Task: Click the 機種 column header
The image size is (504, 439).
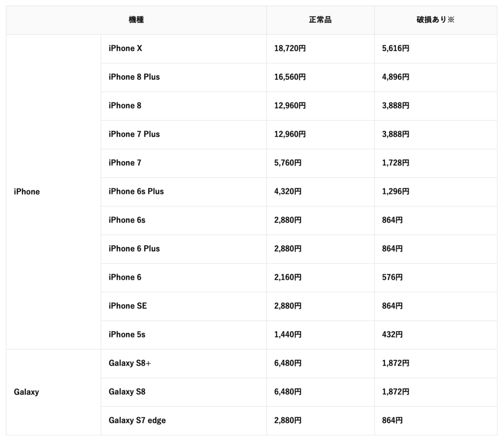Action: click(x=136, y=20)
